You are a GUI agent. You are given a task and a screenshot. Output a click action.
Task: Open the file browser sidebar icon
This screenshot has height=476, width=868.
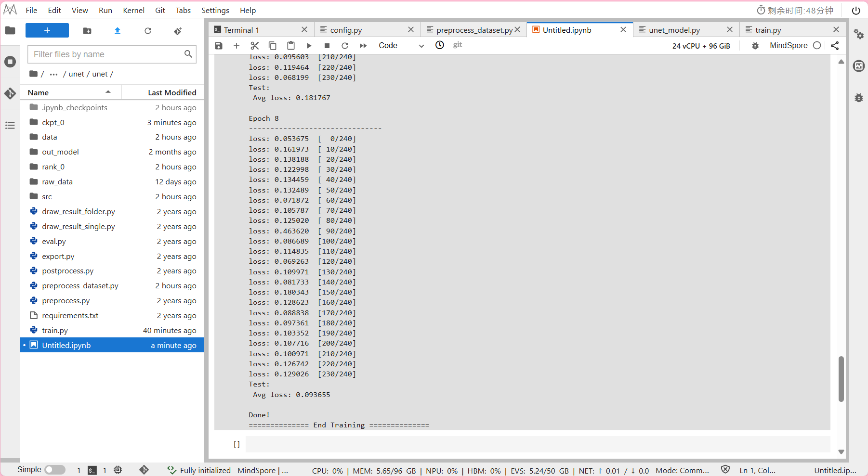[10, 31]
